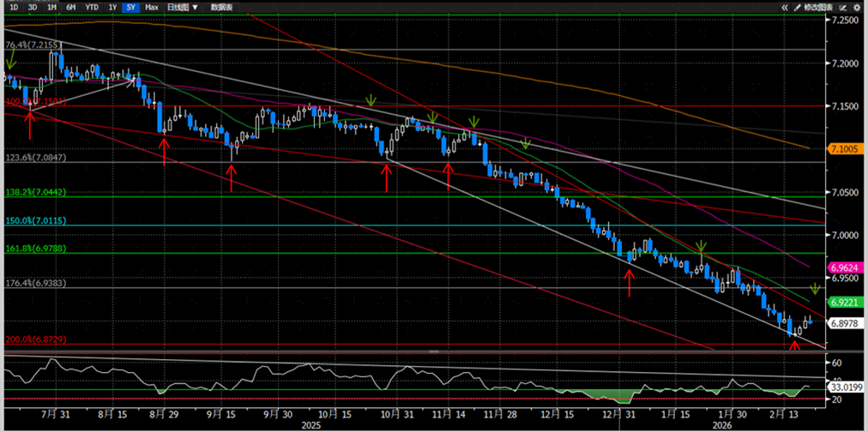868x432 pixels.
Task: Switch chart range to 6M
Action: [x=71, y=7]
